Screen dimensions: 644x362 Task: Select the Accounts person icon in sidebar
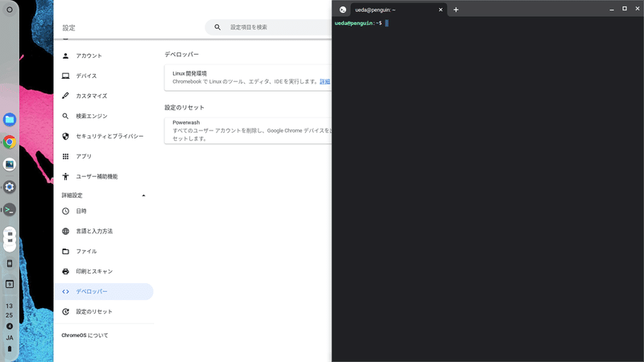click(x=65, y=56)
